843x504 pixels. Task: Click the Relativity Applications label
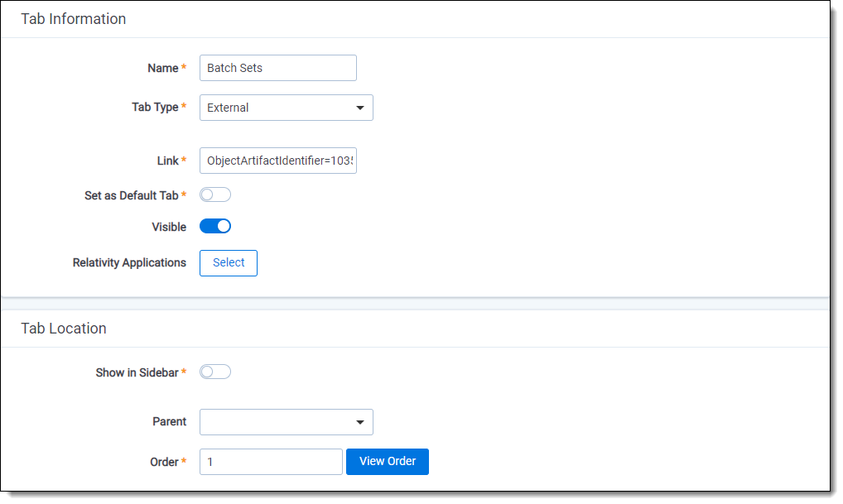tap(129, 263)
